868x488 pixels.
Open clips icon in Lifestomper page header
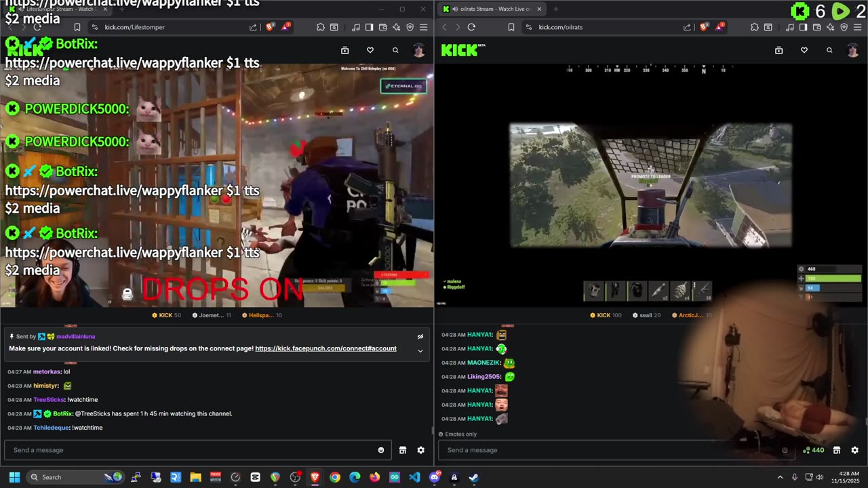pyautogui.click(x=344, y=50)
